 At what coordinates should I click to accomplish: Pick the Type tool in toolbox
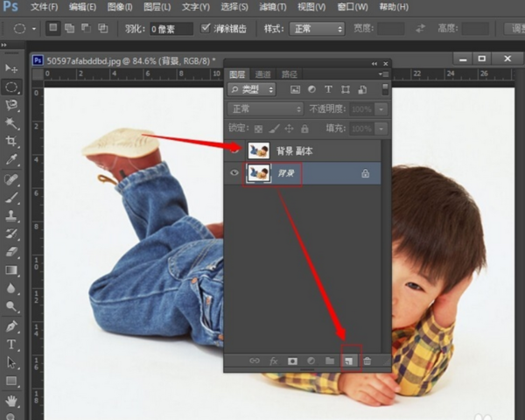click(x=11, y=344)
